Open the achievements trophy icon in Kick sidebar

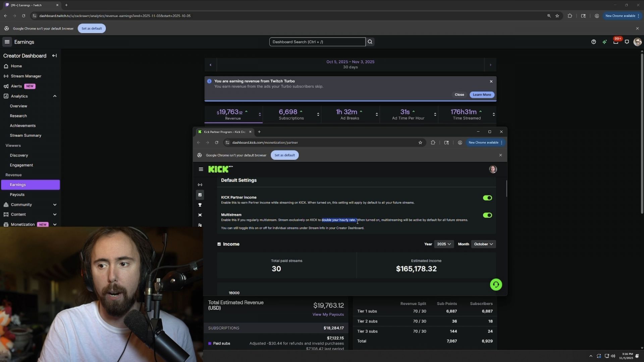click(x=200, y=205)
